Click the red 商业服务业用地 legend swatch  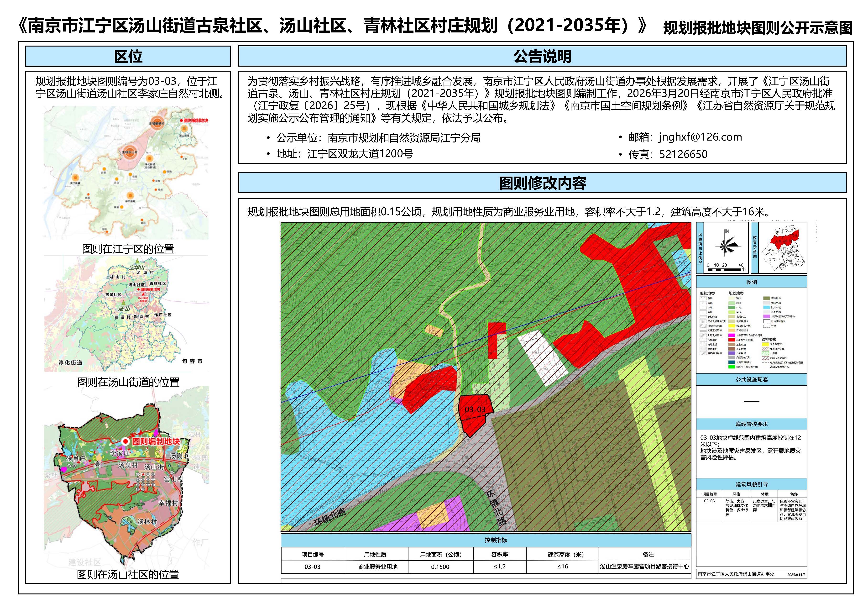(732, 340)
